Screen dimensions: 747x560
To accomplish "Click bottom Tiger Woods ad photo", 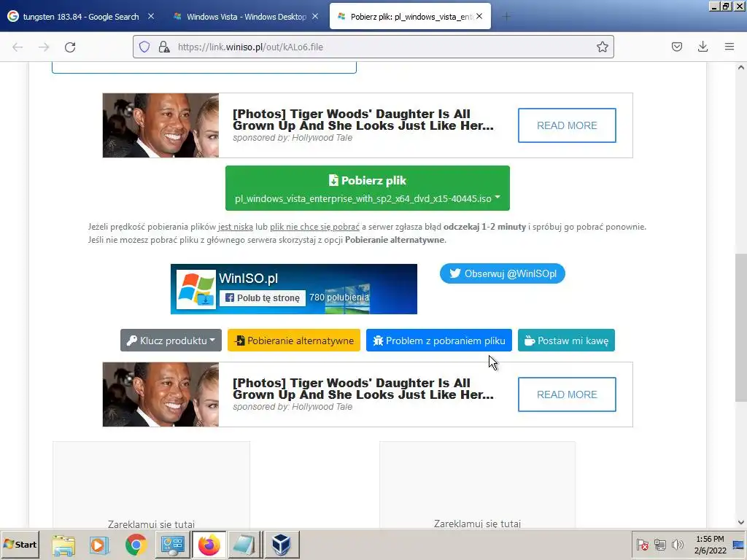I will pos(160,394).
